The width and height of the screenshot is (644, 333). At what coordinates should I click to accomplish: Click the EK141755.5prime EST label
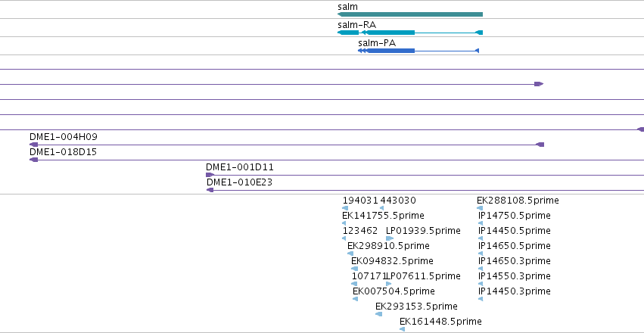click(x=383, y=216)
